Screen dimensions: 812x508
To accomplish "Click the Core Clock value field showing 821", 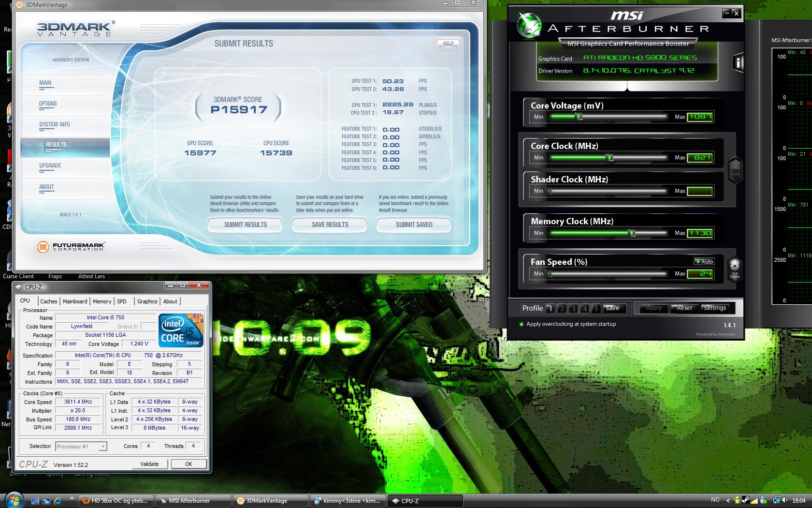I will tap(700, 157).
